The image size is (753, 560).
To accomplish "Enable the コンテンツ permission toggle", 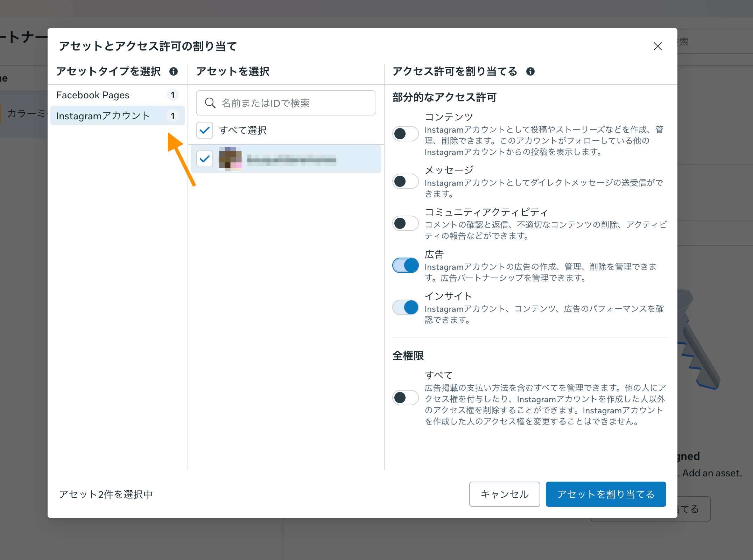I will [x=405, y=134].
